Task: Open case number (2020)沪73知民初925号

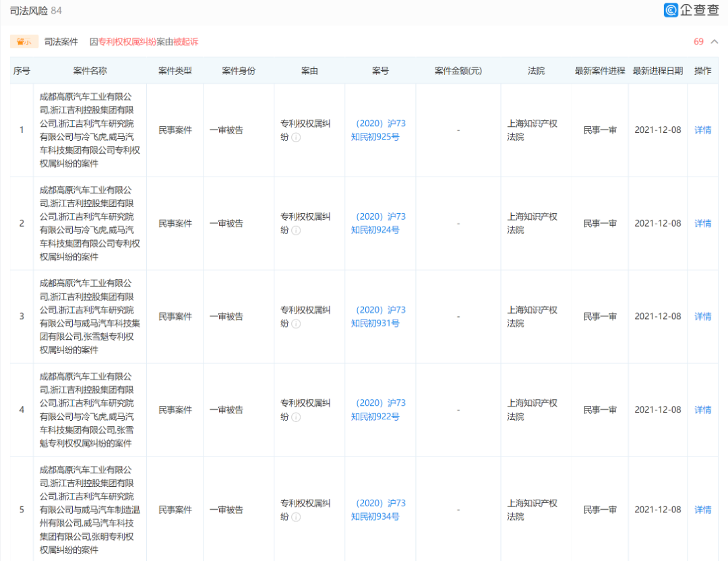Action: pos(378,130)
